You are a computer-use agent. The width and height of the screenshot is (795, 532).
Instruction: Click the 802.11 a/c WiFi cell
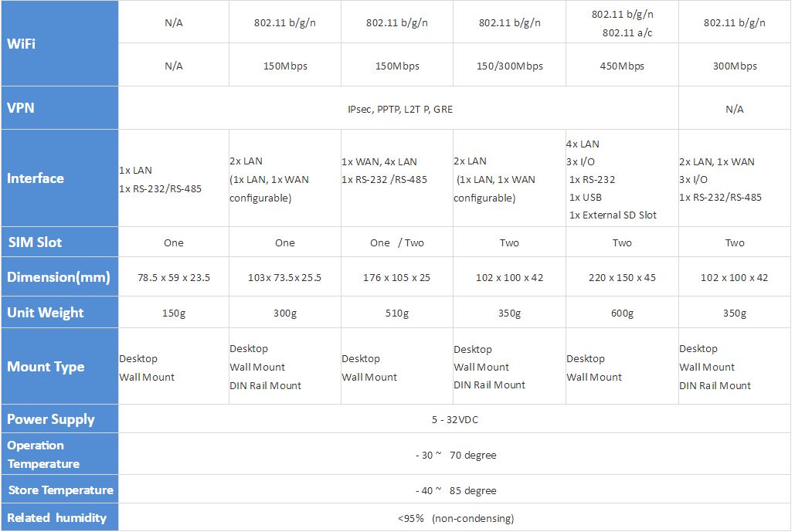627,32
